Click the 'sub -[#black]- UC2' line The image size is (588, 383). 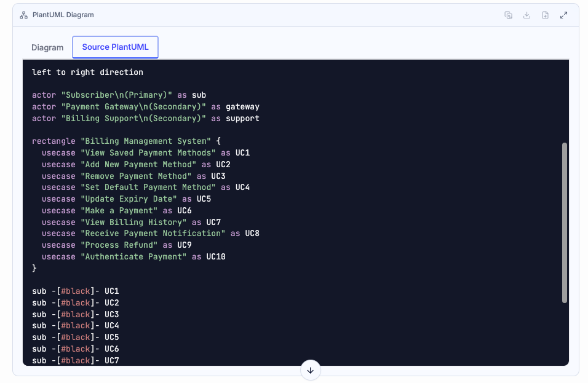pyautogui.click(x=76, y=303)
